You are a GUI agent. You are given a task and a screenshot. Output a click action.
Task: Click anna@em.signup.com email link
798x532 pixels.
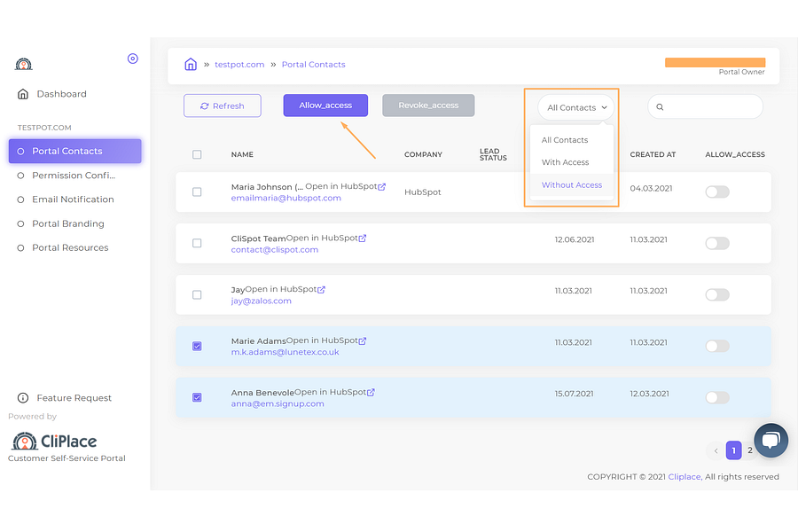pyautogui.click(x=278, y=403)
